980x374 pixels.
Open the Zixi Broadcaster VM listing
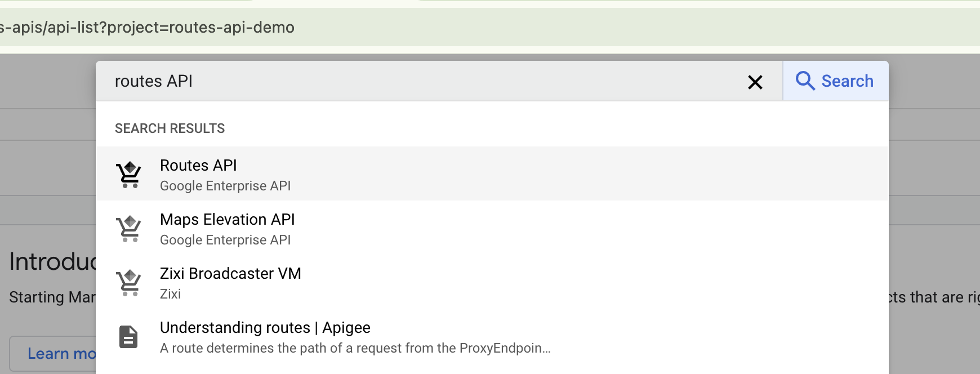click(x=230, y=274)
